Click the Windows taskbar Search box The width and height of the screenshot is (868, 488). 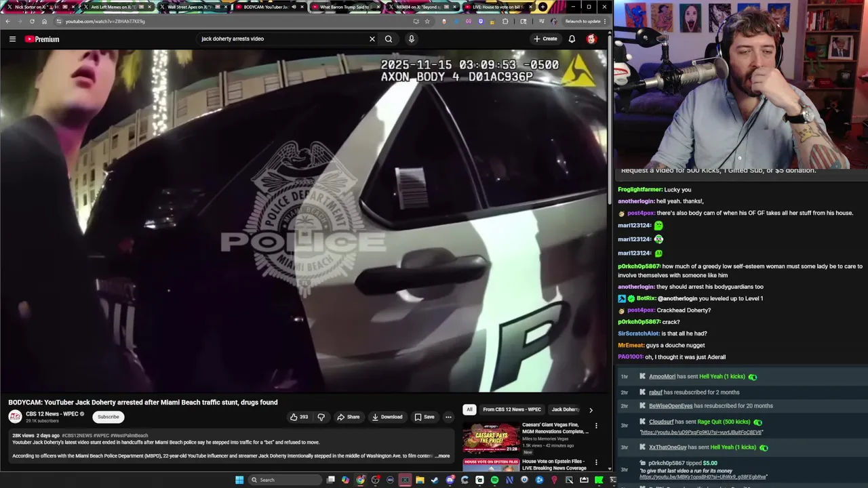pyautogui.click(x=285, y=480)
